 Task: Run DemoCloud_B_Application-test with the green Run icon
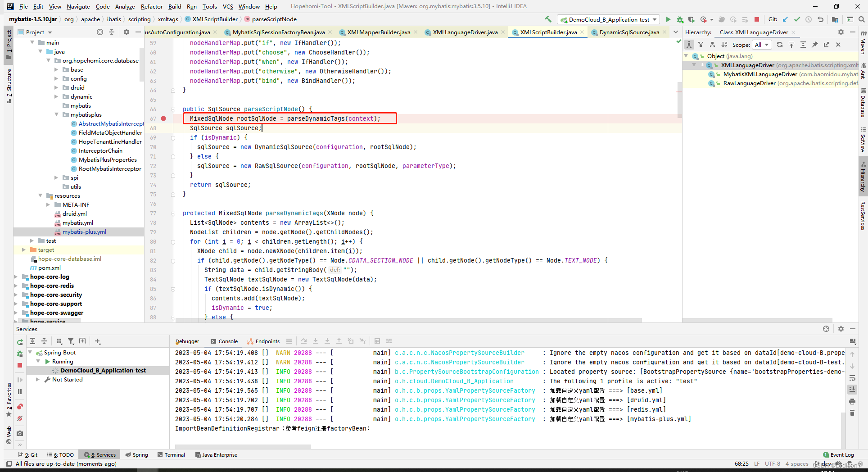pyautogui.click(x=668, y=19)
